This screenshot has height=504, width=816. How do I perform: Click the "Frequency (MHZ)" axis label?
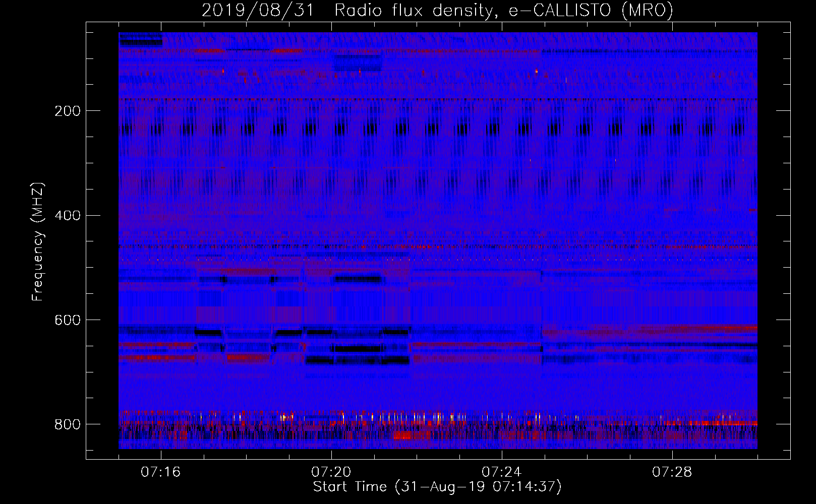coord(38,241)
